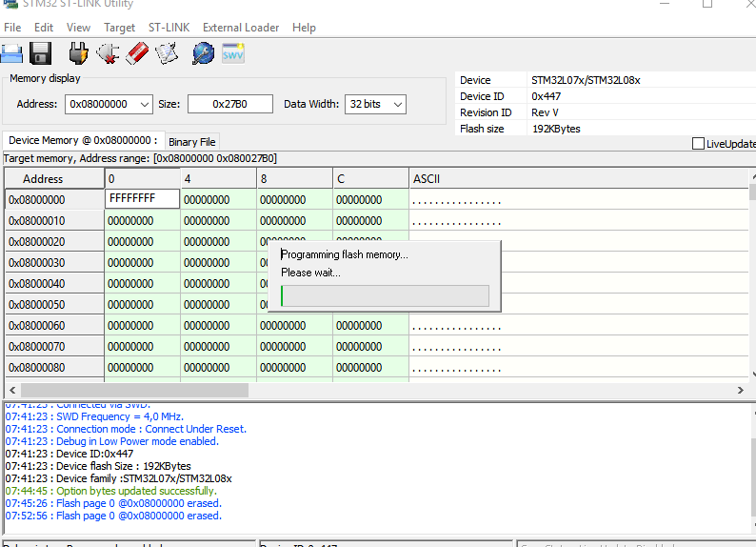Screen dimensions: 756x547
Task: Open the External Loader menu
Action: coord(240,28)
